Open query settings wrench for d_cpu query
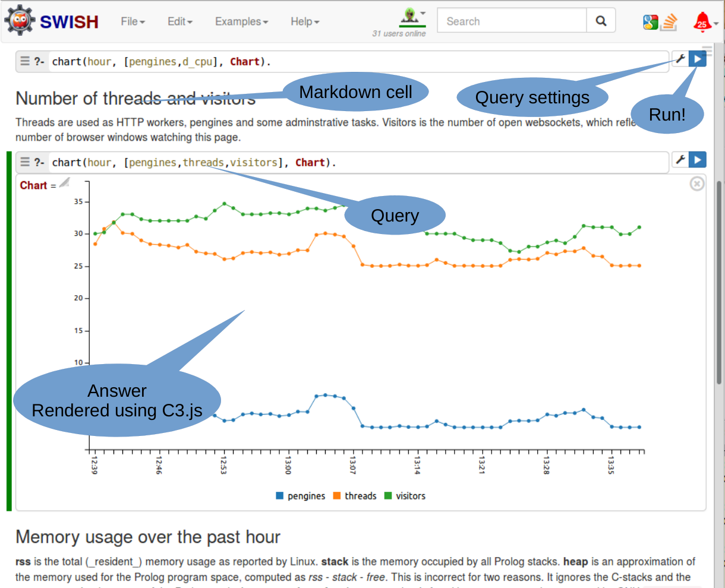Screen dimensions: 725x588 click(x=680, y=59)
